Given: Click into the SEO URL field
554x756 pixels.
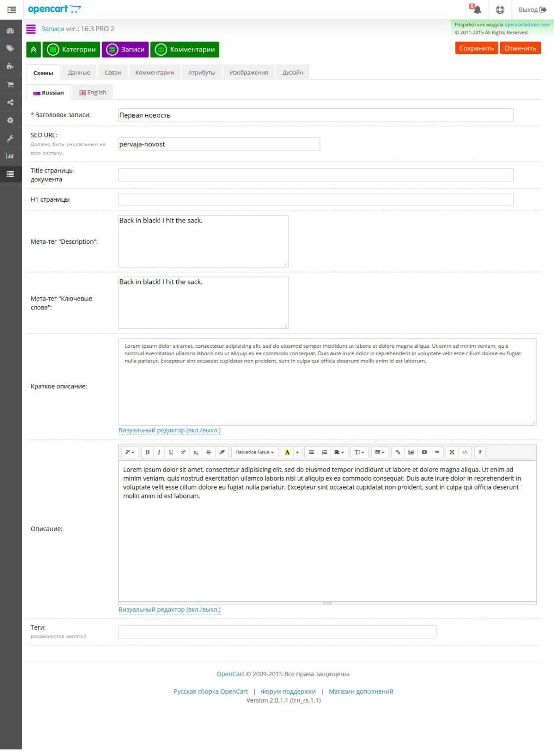Looking at the screenshot, I should (219, 144).
